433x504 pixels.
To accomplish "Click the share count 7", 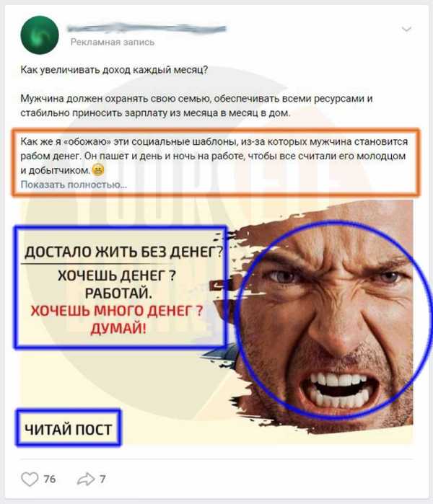I will (x=102, y=479).
